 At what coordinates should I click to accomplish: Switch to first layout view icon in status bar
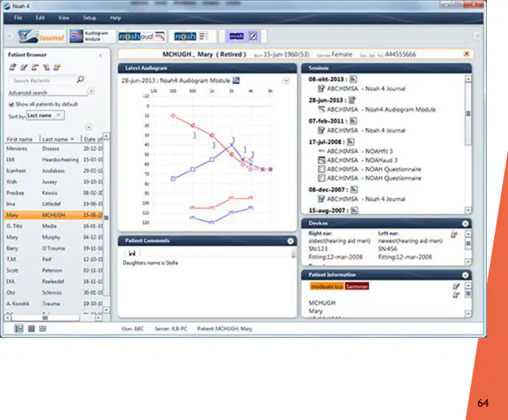click(19, 328)
